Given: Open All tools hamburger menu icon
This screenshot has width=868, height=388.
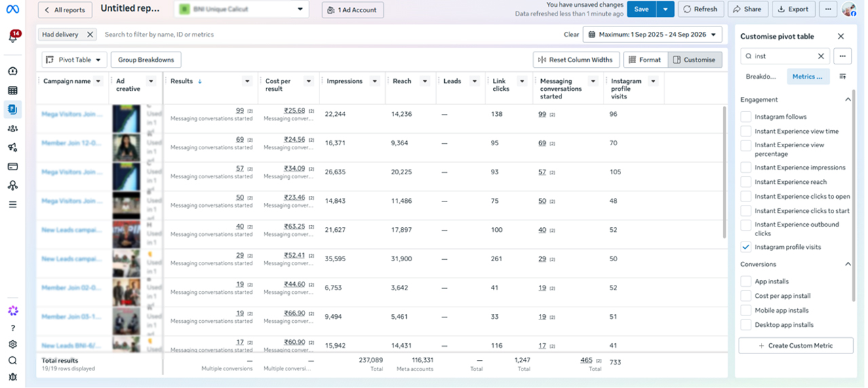Looking at the screenshot, I should tap(12, 204).
